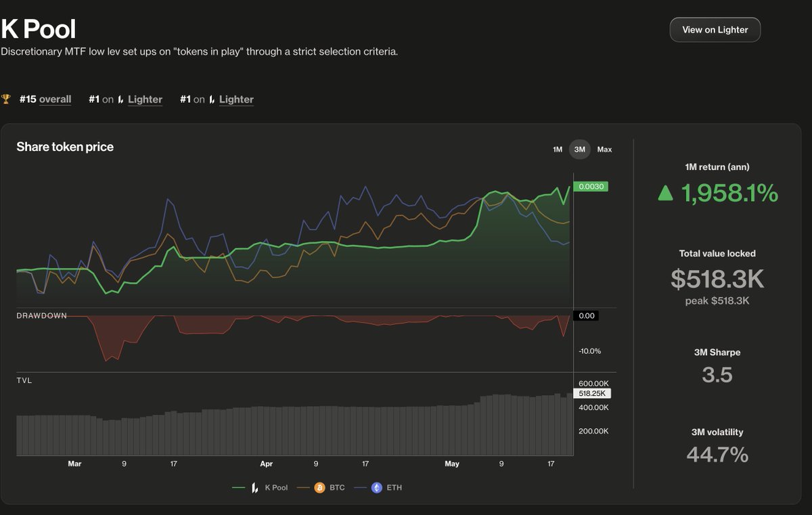The image size is (812, 515).
Task: Toggle BTC series in legend
Action: [x=321, y=487]
